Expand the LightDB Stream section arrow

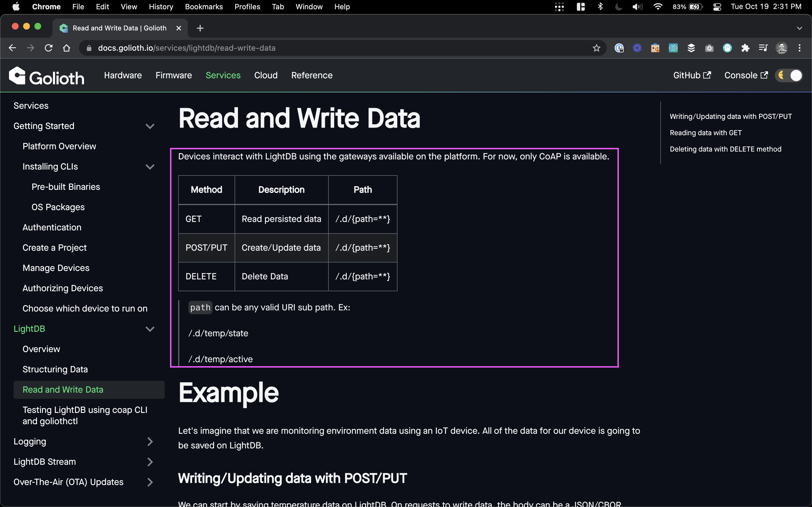(150, 462)
